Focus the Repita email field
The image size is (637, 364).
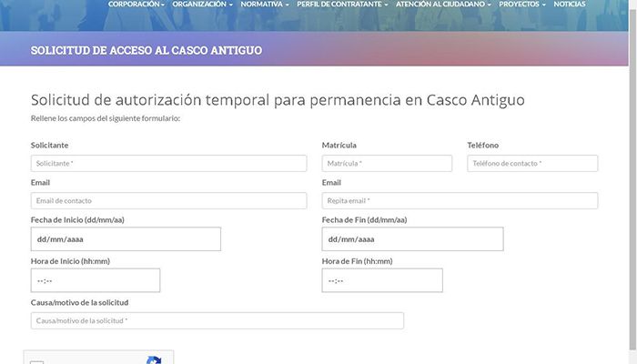pyautogui.click(x=460, y=201)
